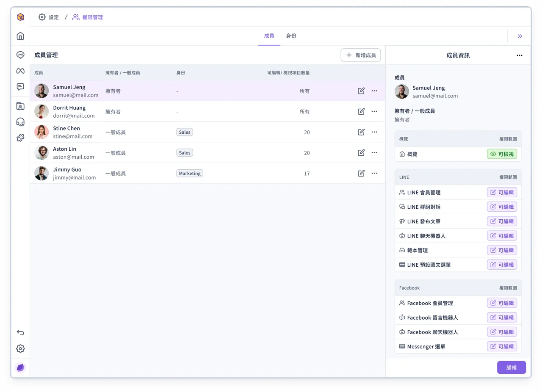Click 權限管理 in the breadcrumb

(x=88, y=17)
